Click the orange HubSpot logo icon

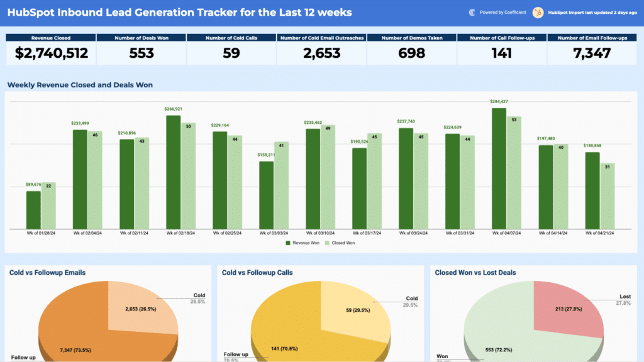click(x=538, y=13)
